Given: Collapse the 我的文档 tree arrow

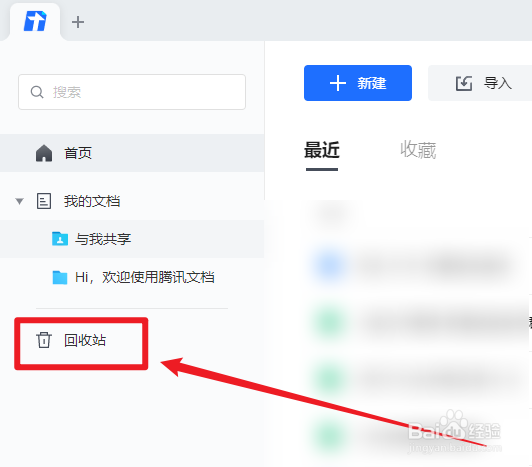Looking at the screenshot, I should click(20, 202).
